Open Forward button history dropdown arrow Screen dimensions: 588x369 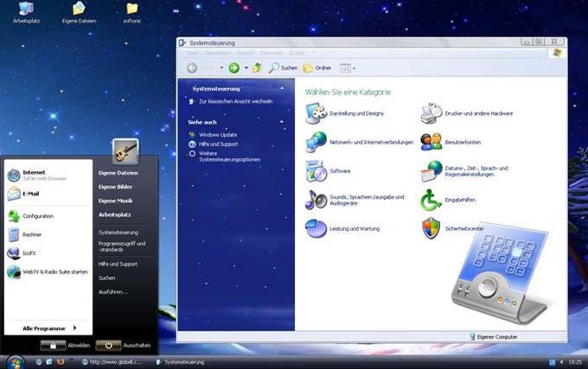pyautogui.click(x=246, y=68)
